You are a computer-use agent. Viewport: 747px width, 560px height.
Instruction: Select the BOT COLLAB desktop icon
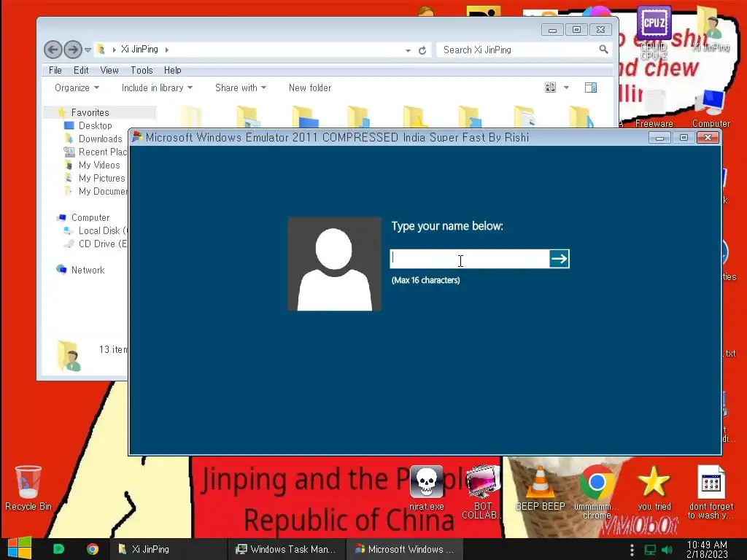pos(483,492)
